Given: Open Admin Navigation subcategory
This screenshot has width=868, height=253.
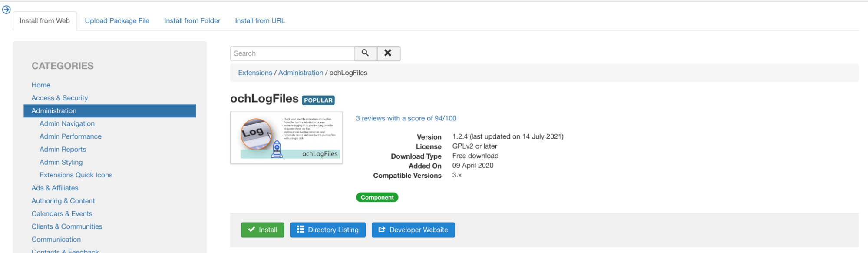Looking at the screenshot, I should click(x=67, y=123).
